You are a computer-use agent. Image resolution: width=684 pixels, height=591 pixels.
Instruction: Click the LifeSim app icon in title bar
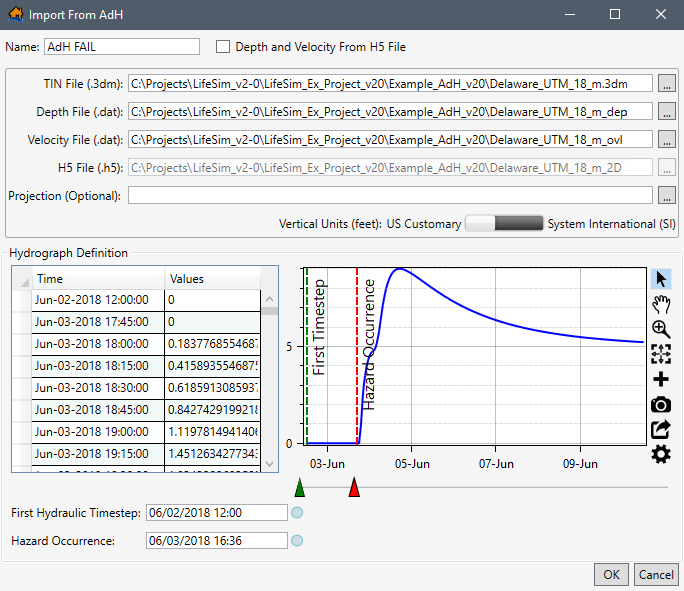click(x=16, y=14)
